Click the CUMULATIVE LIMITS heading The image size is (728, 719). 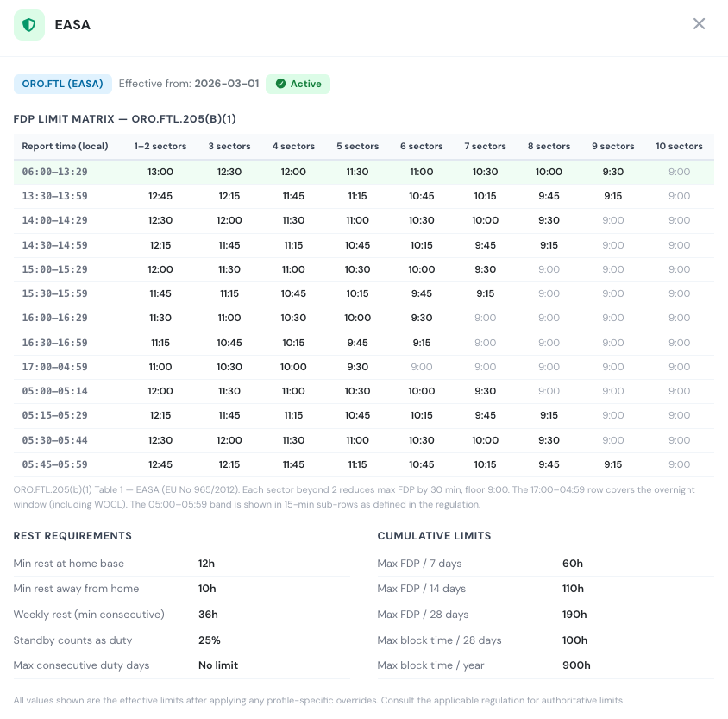(434, 536)
